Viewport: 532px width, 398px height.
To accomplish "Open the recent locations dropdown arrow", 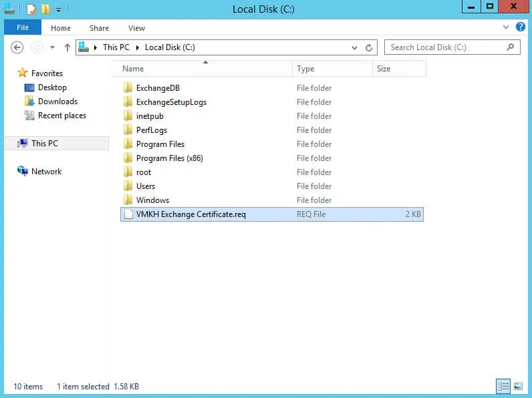I will (52, 47).
